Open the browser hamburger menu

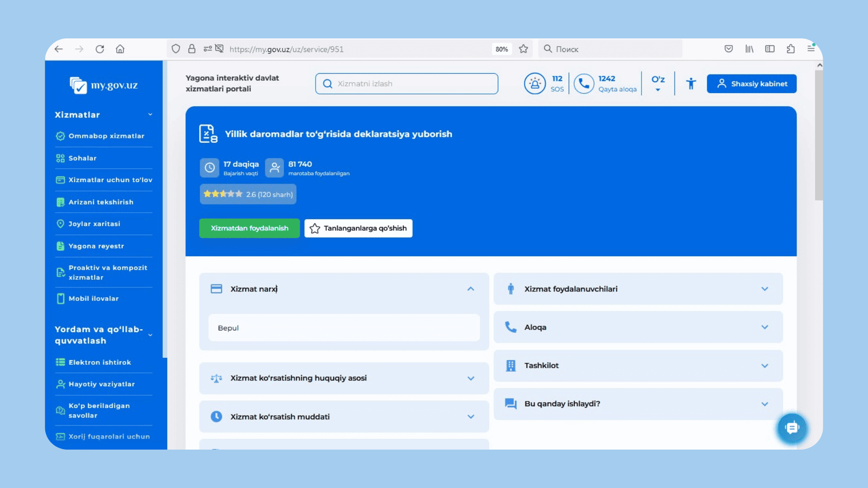coord(811,49)
